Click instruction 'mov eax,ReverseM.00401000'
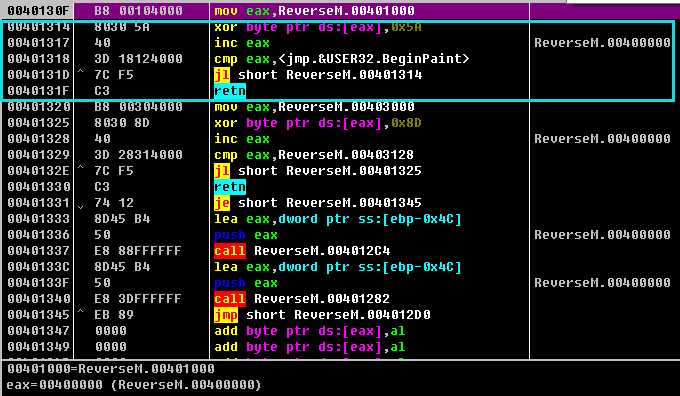Viewport: 680px width, 396px height. click(314, 11)
